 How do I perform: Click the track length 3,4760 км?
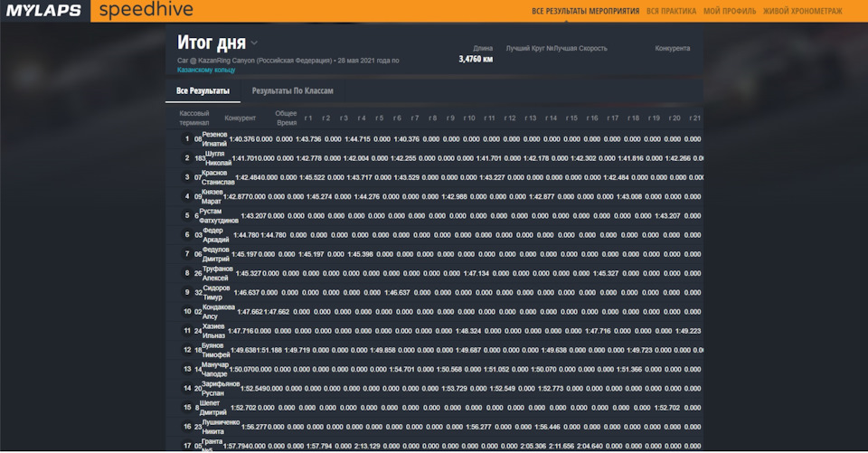tap(476, 59)
